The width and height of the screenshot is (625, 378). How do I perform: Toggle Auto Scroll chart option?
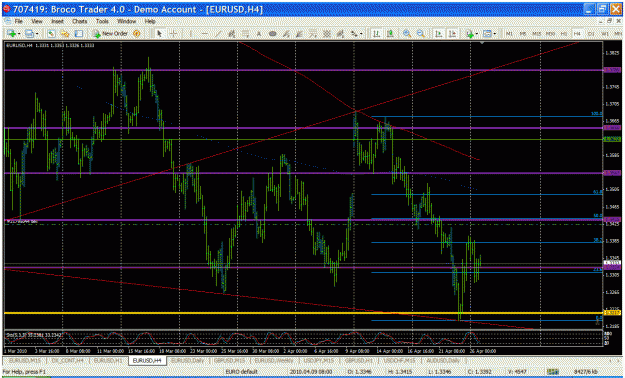coord(438,34)
